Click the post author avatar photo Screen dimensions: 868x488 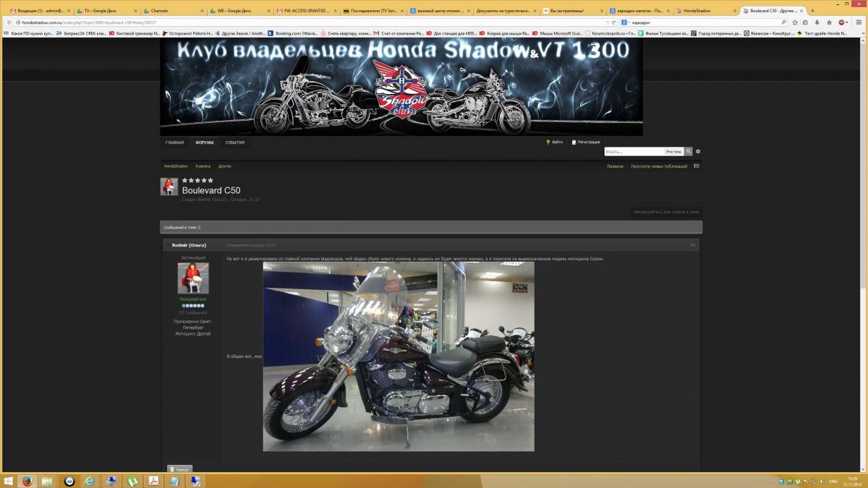pyautogui.click(x=193, y=278)
